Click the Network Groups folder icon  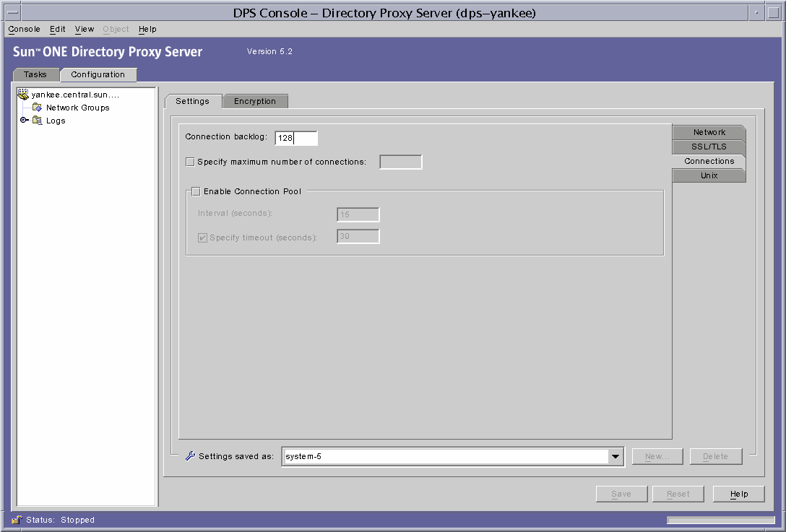coord(36,107)
